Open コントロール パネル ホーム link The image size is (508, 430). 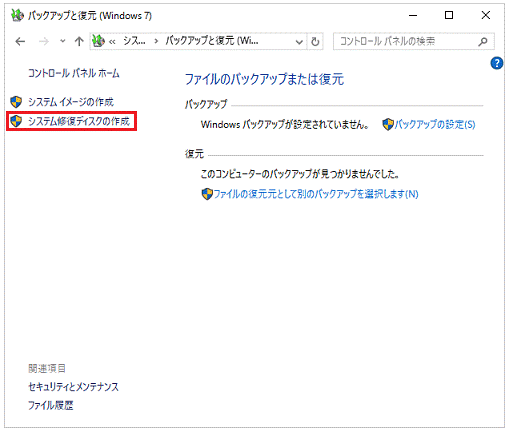[x=74, y=73]
